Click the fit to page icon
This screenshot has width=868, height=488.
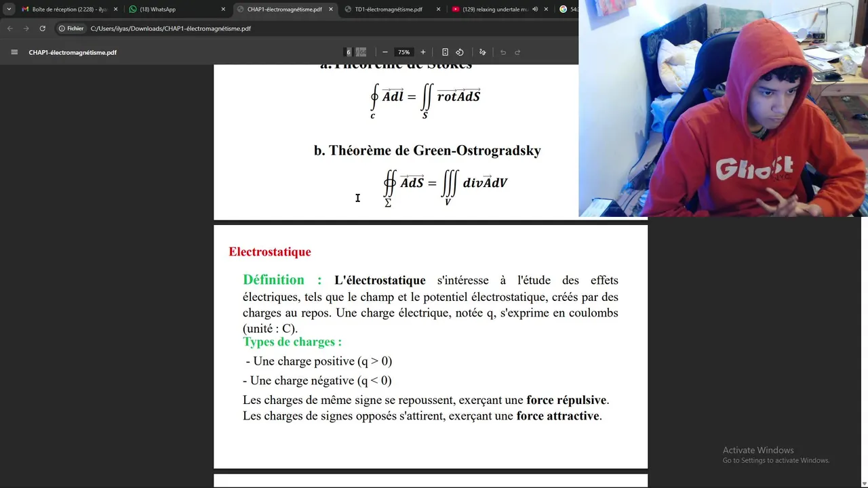tap(445, 52)
